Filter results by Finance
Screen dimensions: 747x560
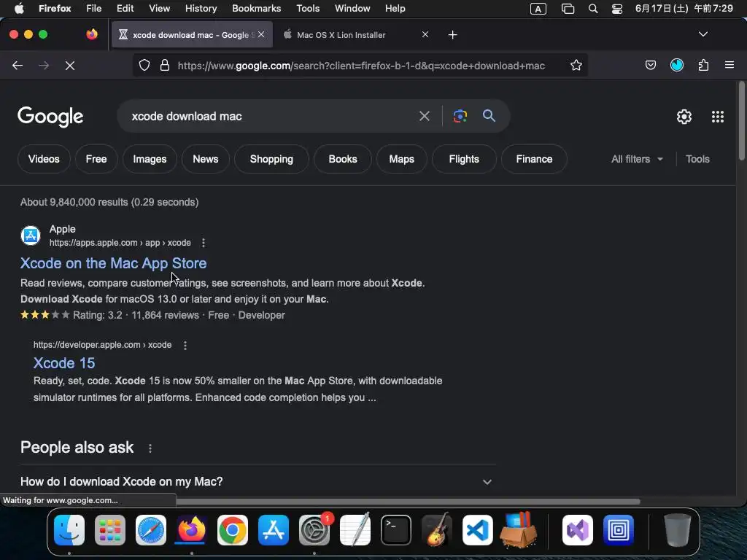pos(534,159)
